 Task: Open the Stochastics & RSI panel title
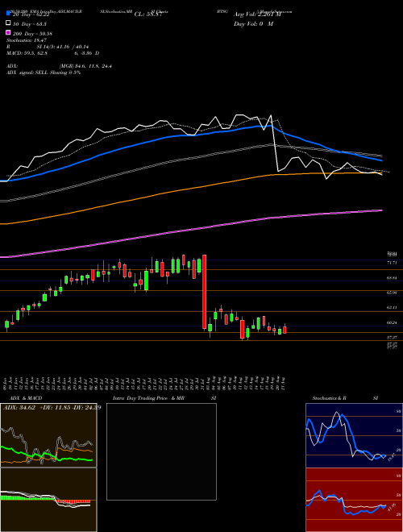pyautogui.click(x=329, y=398)
